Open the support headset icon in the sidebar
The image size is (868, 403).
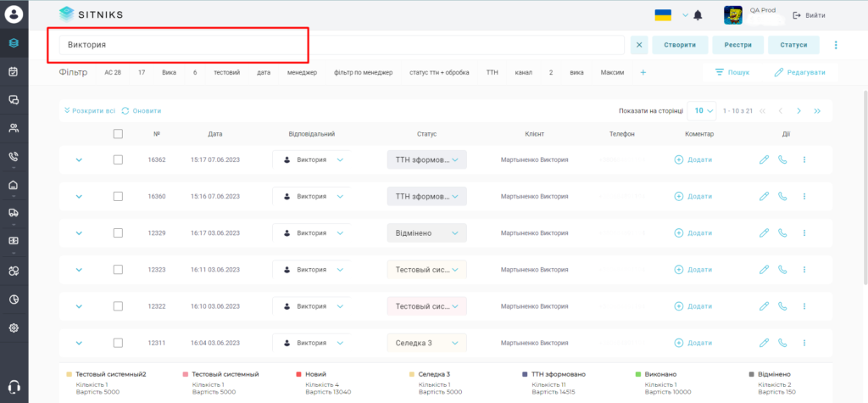pyautogui.click(x=14, y=386)
